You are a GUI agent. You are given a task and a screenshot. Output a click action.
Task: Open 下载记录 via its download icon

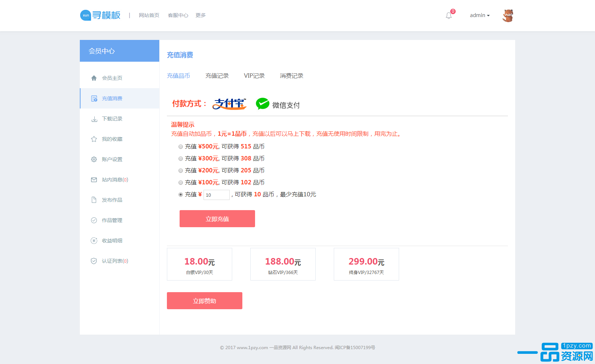point(94,119)
